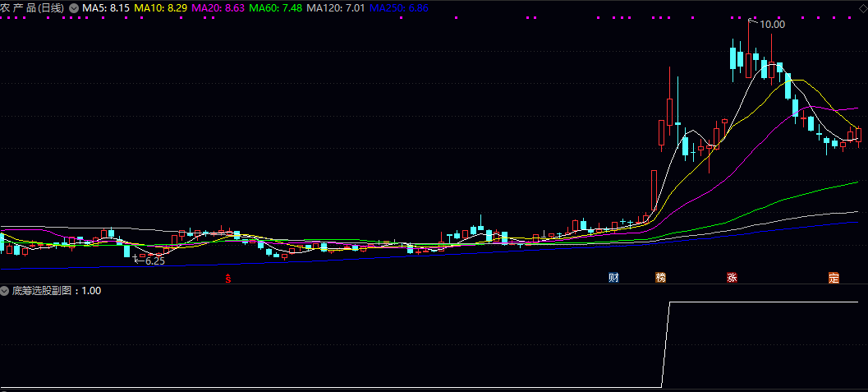The height and width of the screenshot is (392, 868).
Task: Click the 农产品(日线) chart title
Action: coord(33,9)
